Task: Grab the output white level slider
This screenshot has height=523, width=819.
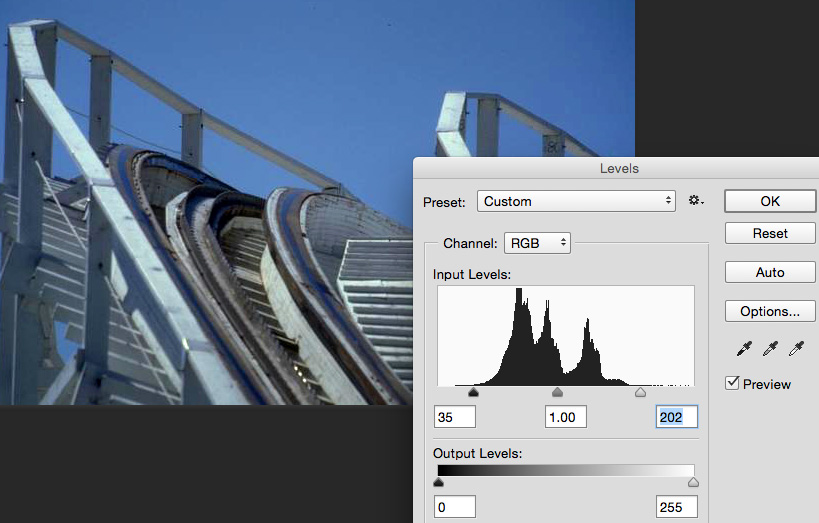Action: [693, 482]
